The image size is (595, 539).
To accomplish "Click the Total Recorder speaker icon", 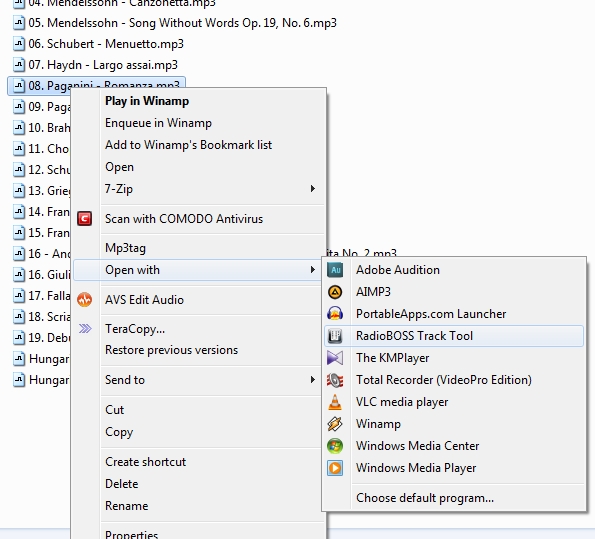I will 335,380.
